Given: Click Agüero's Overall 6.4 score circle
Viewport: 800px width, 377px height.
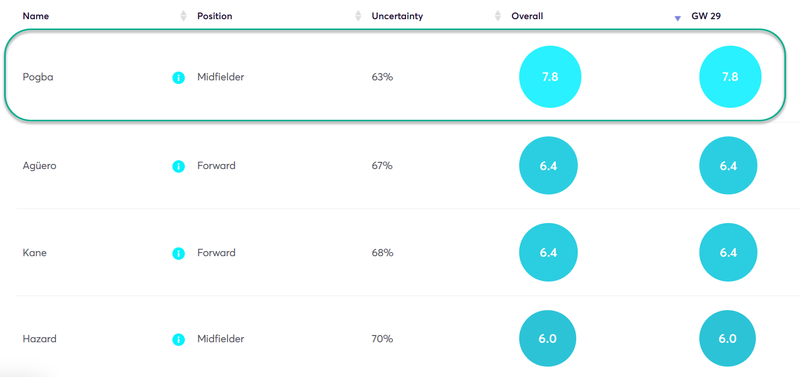Looking at the screenshot, I should [x=548, y=166].
